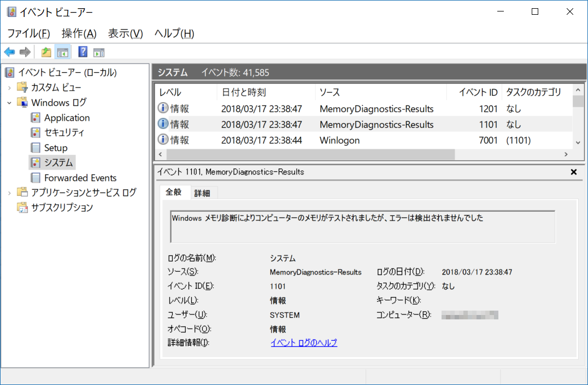Click the Application log icon
This screenshot has width=588, height=385.
point(36,118)
